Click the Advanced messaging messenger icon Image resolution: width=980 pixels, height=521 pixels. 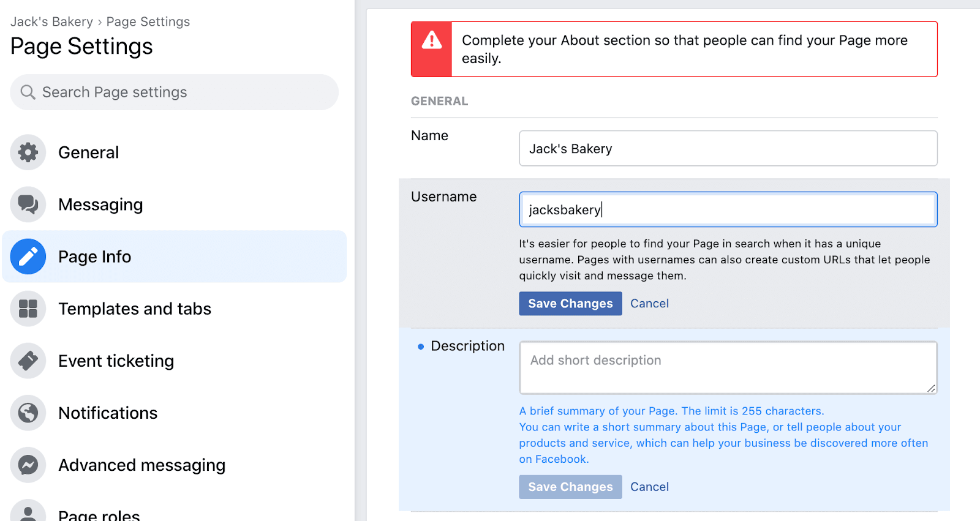click(x=28, y=465)
